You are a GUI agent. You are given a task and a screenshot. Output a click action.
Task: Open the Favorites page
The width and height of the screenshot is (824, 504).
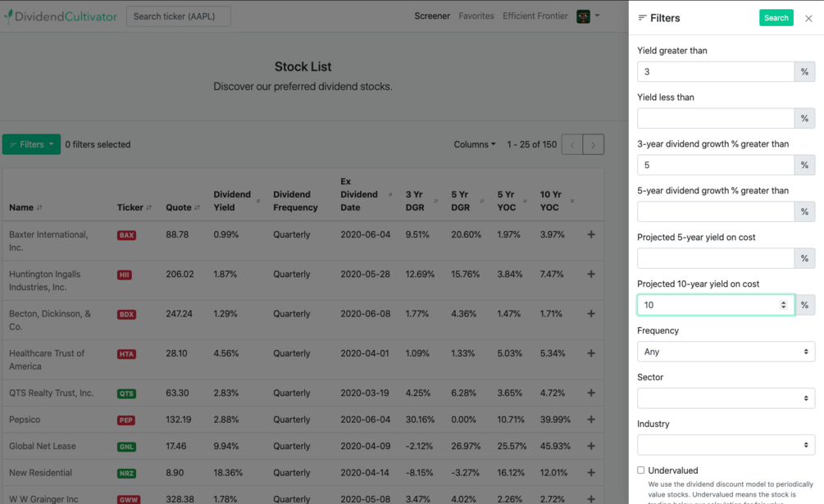476,16
